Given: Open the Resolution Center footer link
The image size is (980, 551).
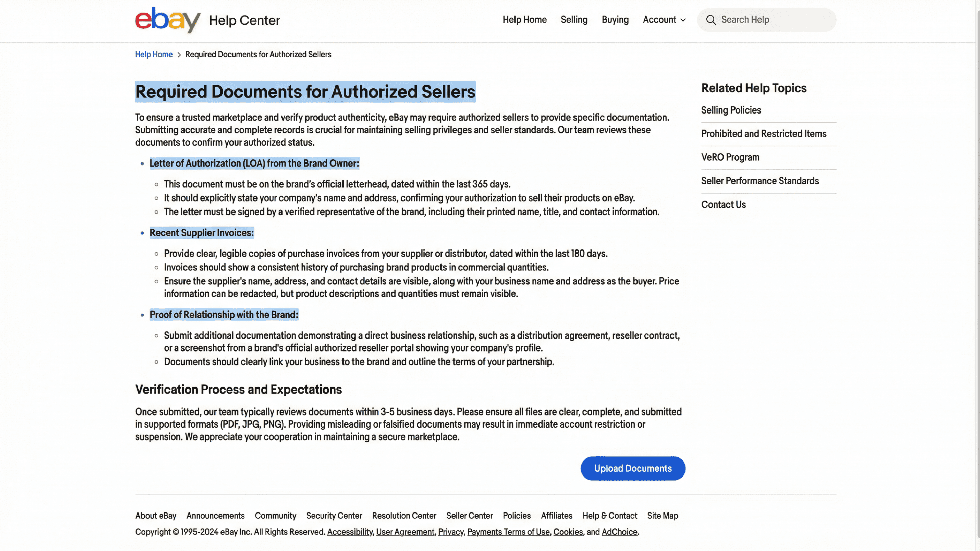Looking at the screenshot, I should point(404,516).
